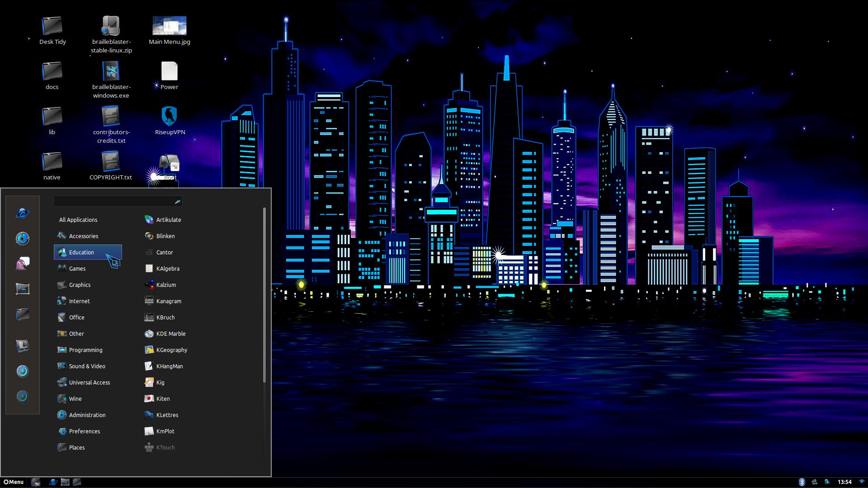Toggle the Administration submenu
Viewport: 868px width, 488px height.
point(87,415)
